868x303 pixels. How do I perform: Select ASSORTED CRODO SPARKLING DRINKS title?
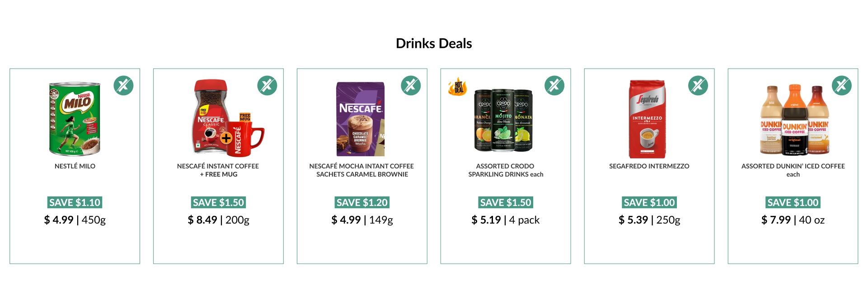(506, 170)
